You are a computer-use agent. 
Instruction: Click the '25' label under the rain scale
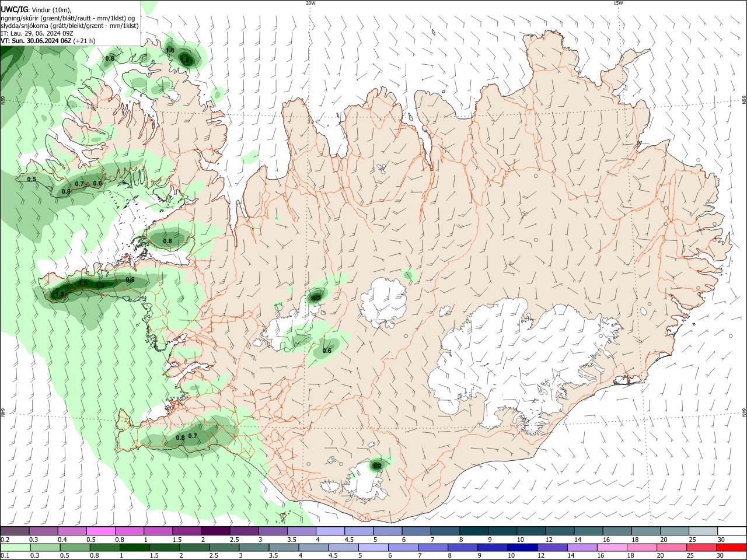pyautogui.click(x=692, y=556)
